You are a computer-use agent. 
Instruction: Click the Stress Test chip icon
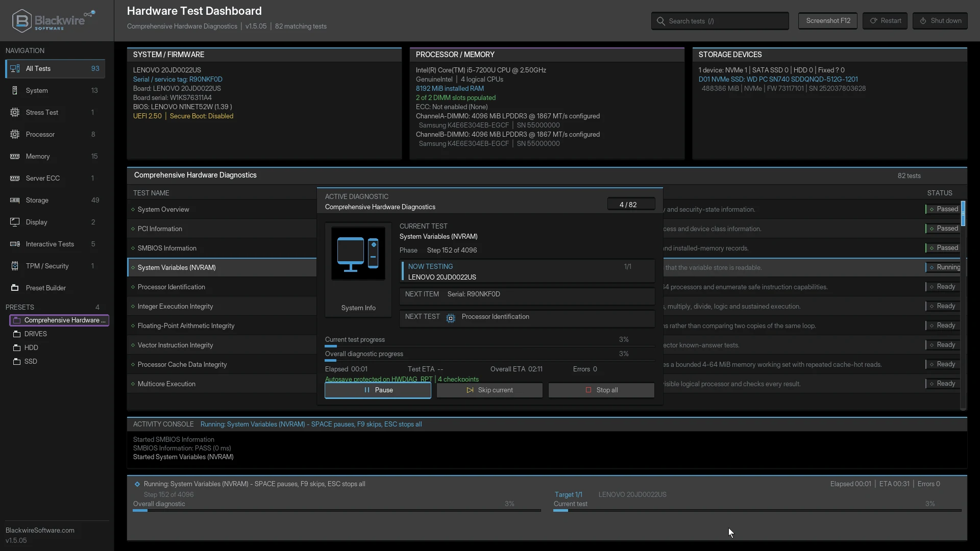(x=15, y=113)
